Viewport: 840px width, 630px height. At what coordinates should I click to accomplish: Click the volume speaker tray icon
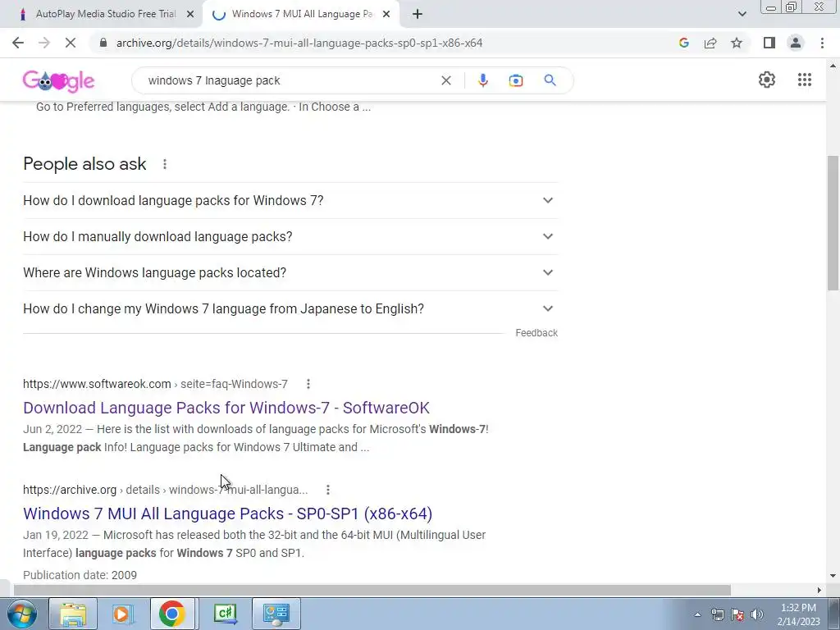coord(757,614)
